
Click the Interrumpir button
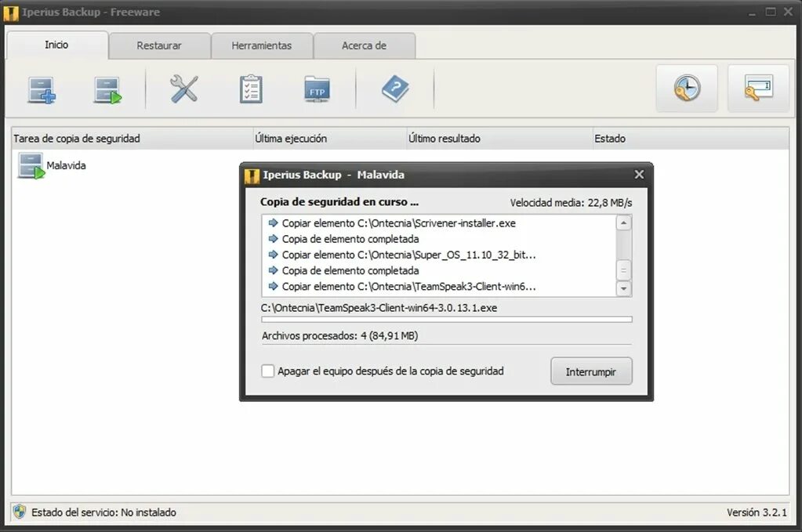click(x=591, y=371)
